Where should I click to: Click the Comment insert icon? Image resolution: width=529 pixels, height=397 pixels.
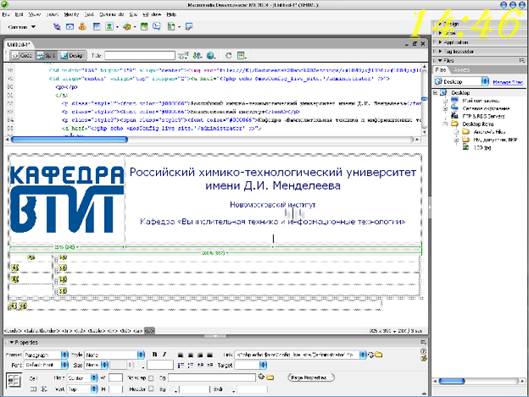click(157, 27)
